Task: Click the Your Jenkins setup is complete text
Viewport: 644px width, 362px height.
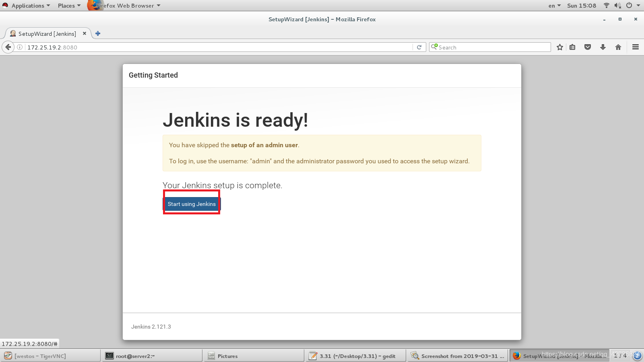Action: point(223,185)
